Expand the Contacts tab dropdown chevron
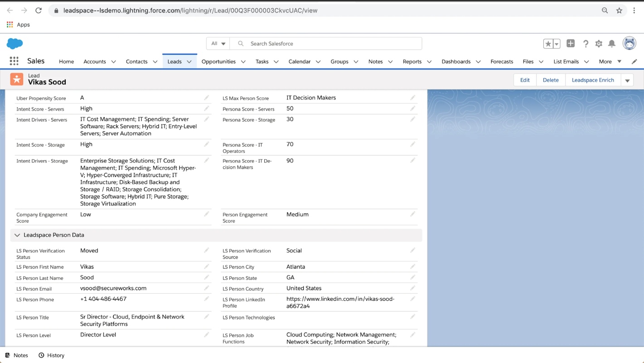 tap(155, 62)
